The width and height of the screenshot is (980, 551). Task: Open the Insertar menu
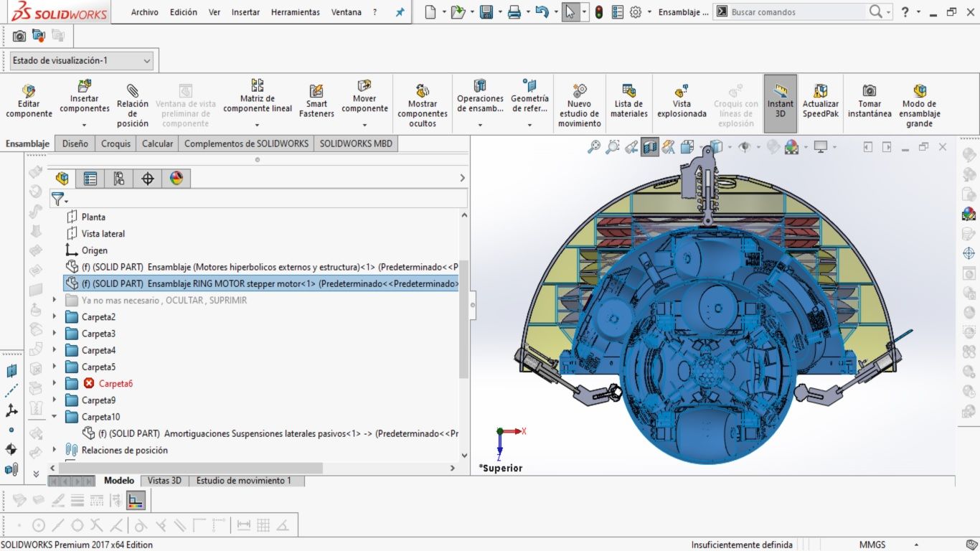pyautogui.click(x=245, y=12)
